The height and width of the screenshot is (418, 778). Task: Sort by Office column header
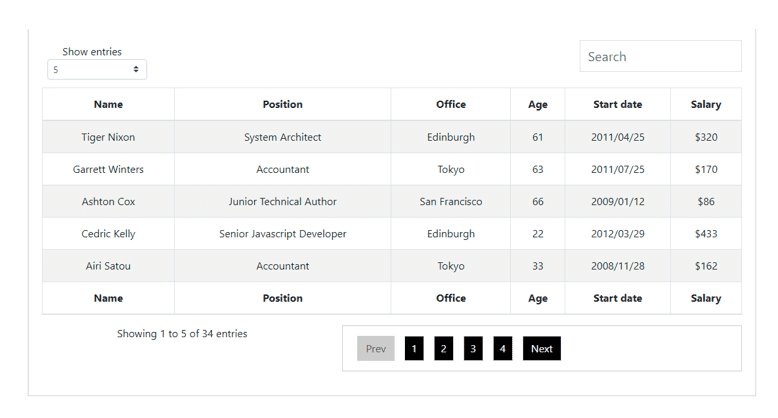450,104
